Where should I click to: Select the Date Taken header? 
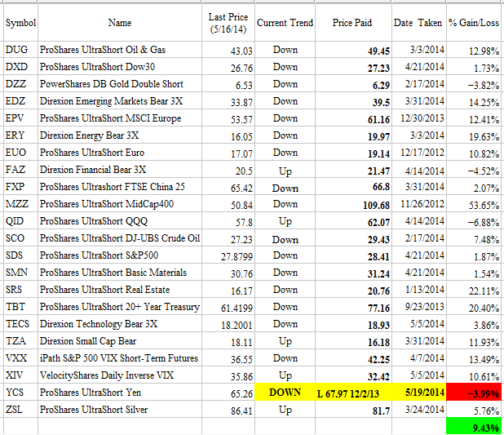point(418,23)
